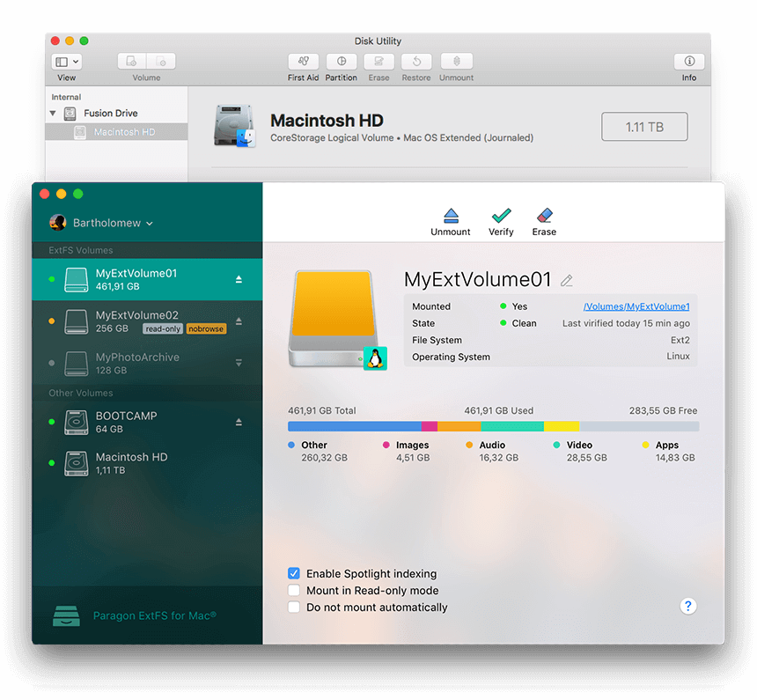Click the blue Other segment of usage bar

[x=354, y=426]
